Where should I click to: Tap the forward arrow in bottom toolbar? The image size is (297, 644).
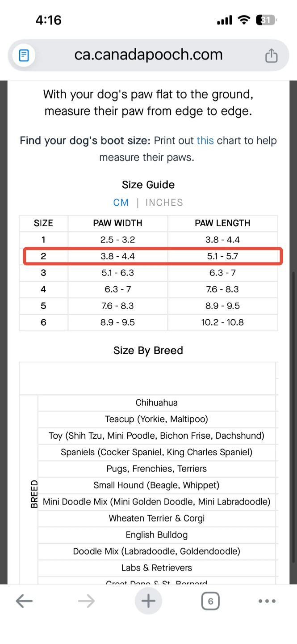[86, 601]
